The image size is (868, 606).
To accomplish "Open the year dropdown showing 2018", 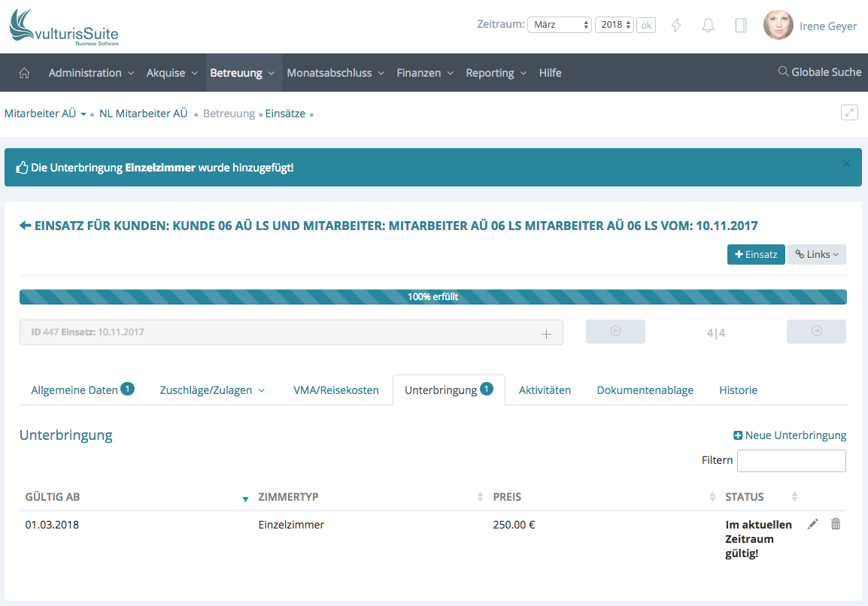I will (x=614, y=25).
